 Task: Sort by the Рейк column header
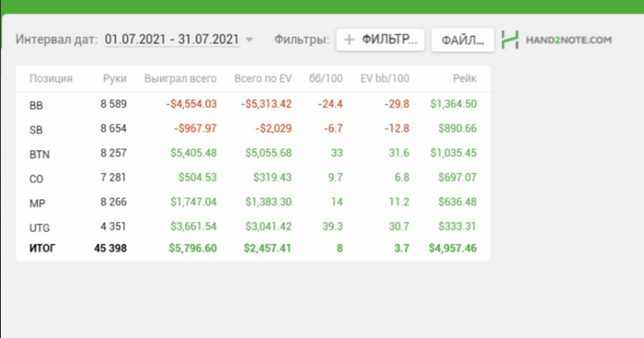click(465, 78)
